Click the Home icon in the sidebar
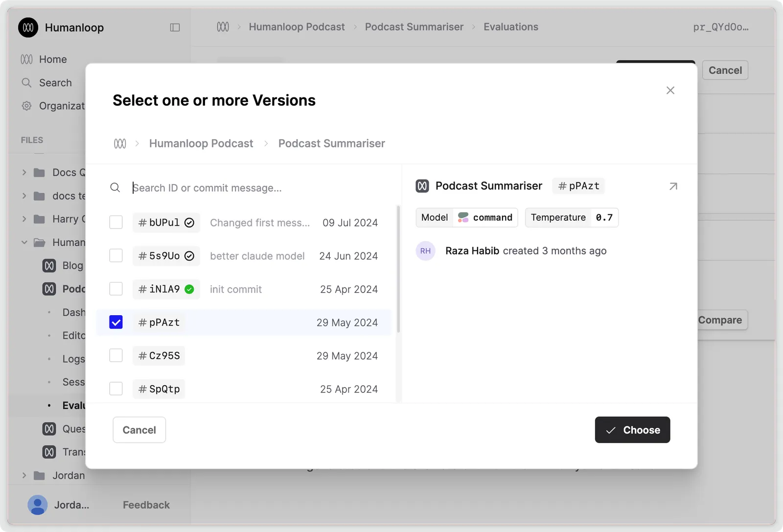This screenshot has height=532, width=783. [x=26, y=59]
